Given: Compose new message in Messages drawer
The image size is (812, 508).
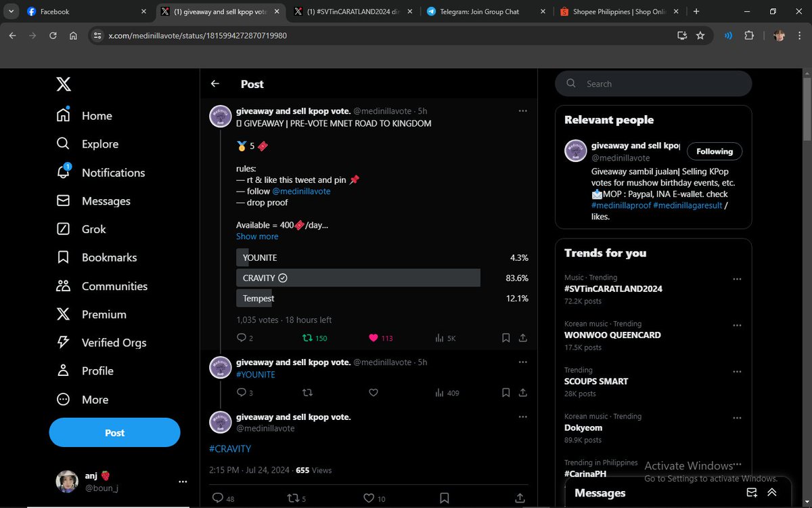Looking at the screenshot, I should click(x=751, y=492).
